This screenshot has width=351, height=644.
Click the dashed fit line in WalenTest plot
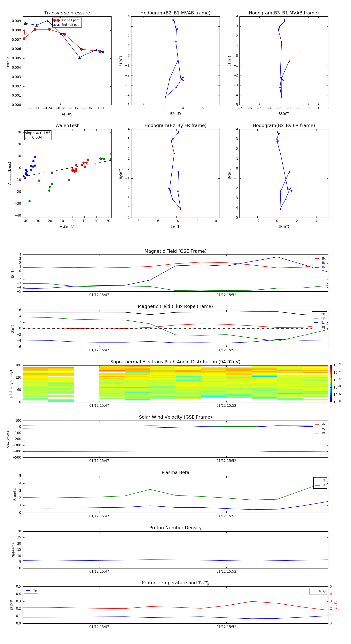point(67,168)
